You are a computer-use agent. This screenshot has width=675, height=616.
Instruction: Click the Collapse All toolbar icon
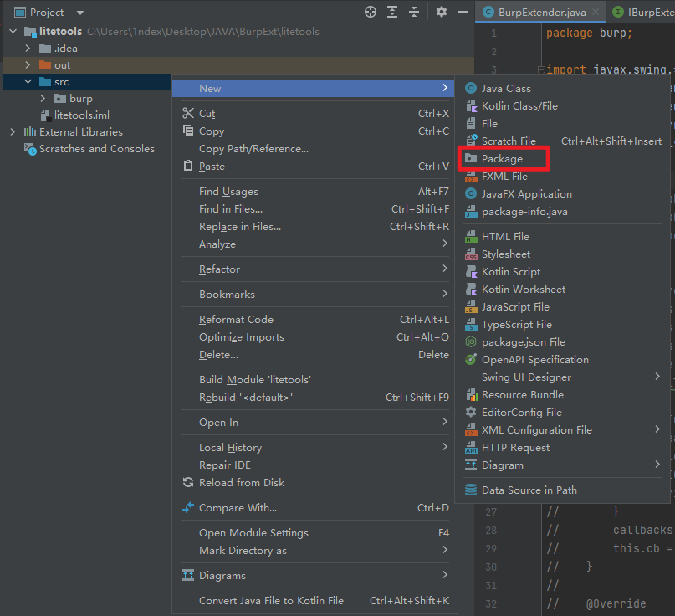click(x=414, y=12)
